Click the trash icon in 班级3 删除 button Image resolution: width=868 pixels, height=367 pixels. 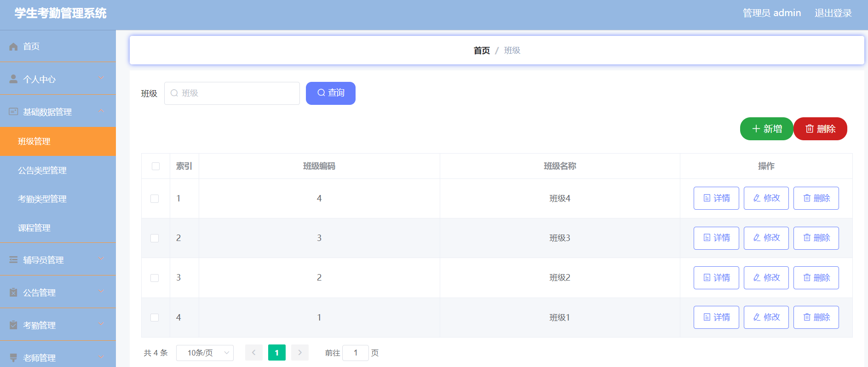(807, 238)
